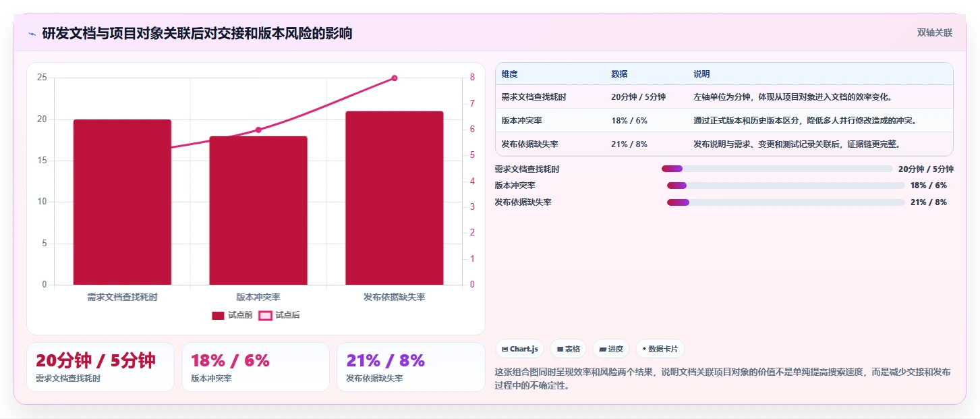
Task: Click x-axis label 发布依据缺失率
Action: [x=395, y=297]
